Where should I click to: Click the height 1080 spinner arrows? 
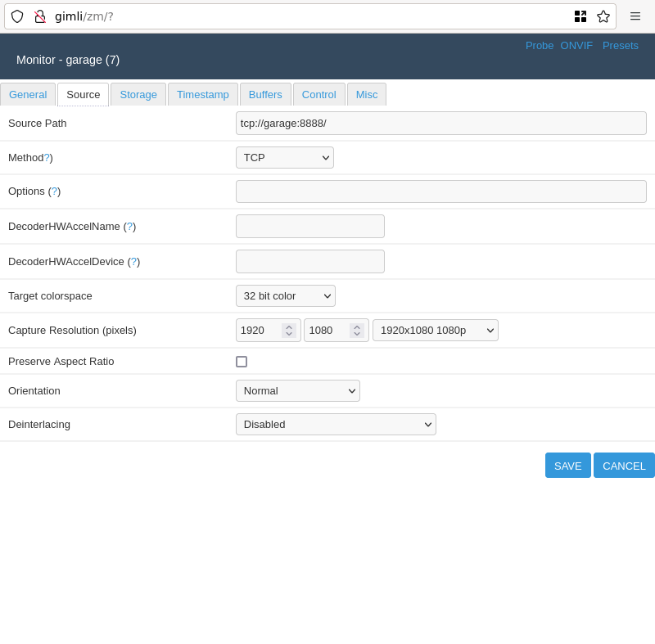(357, 330)
